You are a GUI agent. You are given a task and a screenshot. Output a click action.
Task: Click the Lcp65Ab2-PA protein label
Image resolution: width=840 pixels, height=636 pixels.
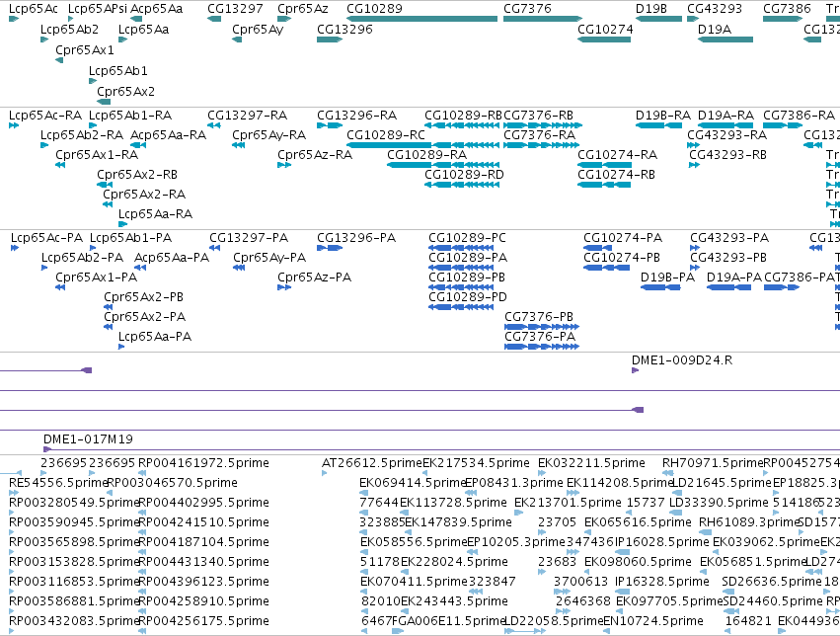pyautogui.click(x=82, y=257)
